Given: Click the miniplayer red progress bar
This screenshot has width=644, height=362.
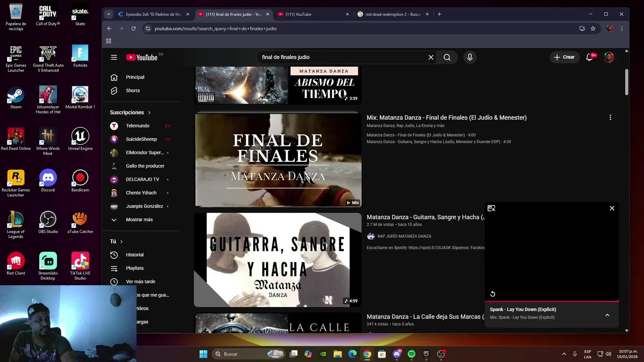Looking at the screenshot, I should [551, 302].
